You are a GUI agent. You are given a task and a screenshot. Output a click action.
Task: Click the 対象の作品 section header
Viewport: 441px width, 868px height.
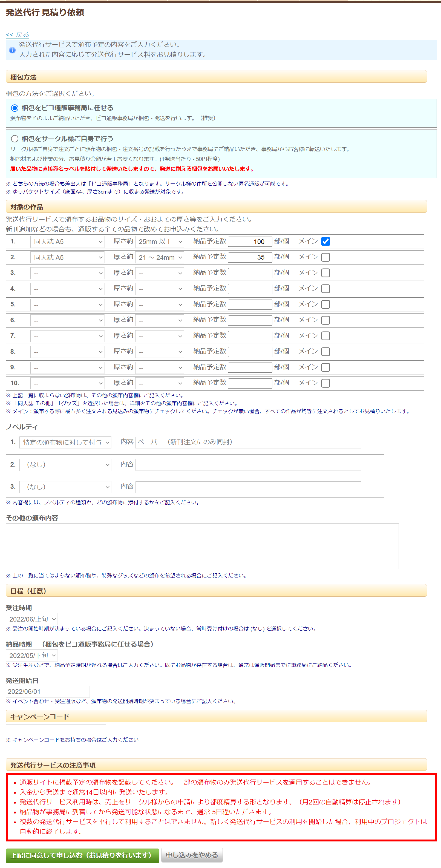(x=216, y=206)
